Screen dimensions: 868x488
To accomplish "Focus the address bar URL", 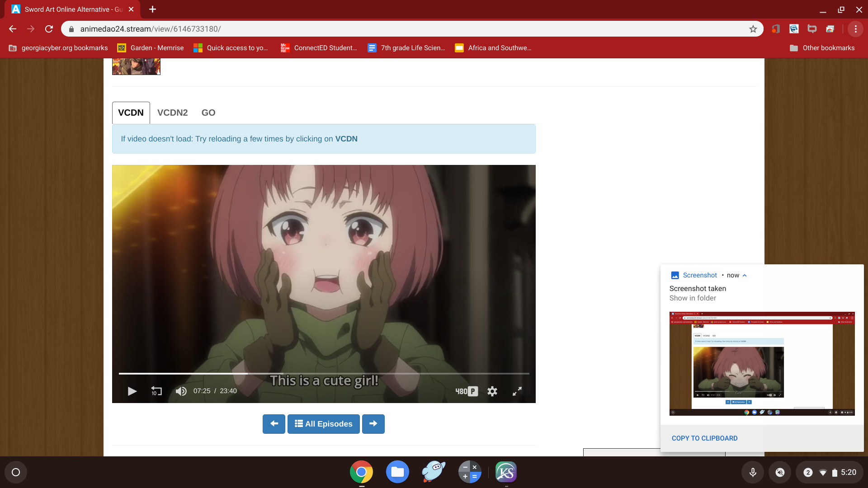I will (x=407, y=29).
